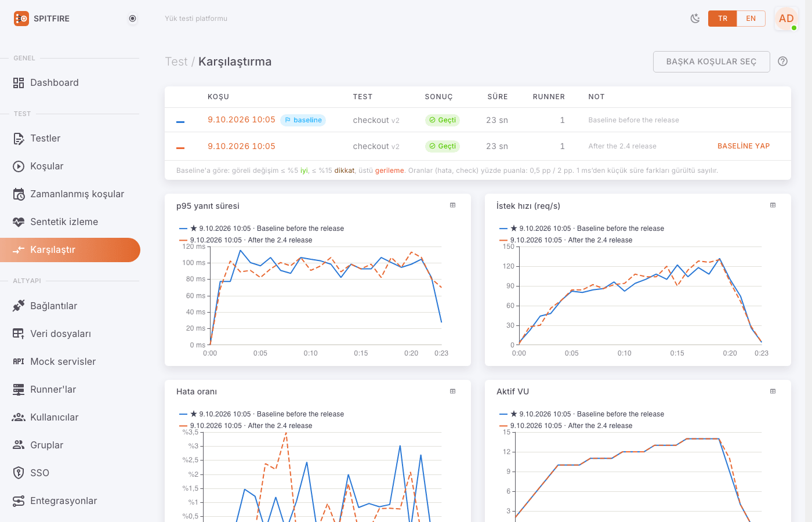This screenshot has width=812, height=522.
Task: Toggle baseline series in Aktif VU legend
Action: tap(582, 414)
